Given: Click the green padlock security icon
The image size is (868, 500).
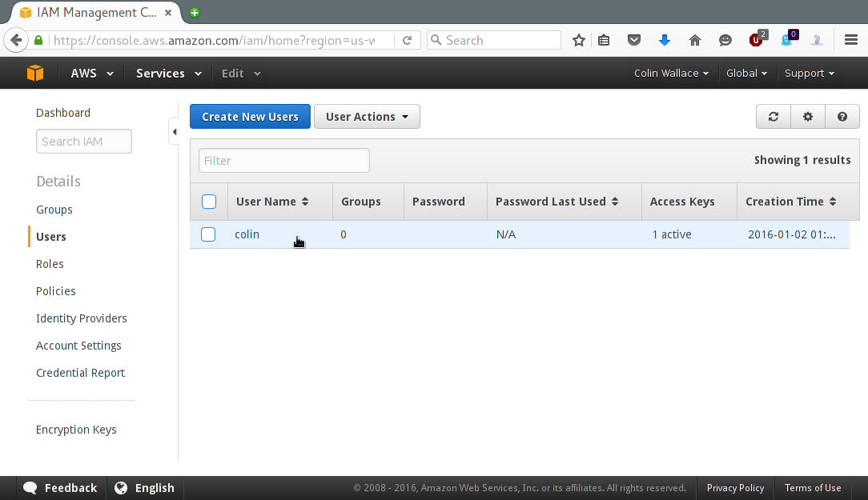Looking at the screenshot, I should point(38,40).
